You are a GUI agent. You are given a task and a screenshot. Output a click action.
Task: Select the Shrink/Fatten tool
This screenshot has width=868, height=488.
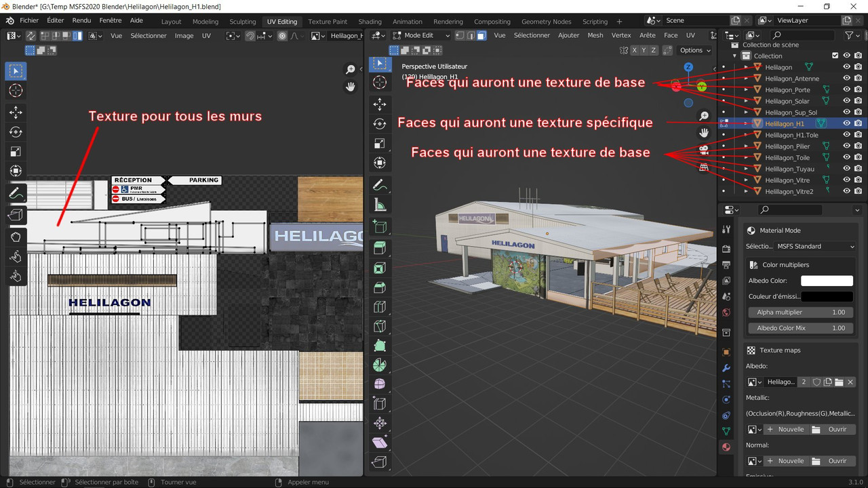point(380,424)
